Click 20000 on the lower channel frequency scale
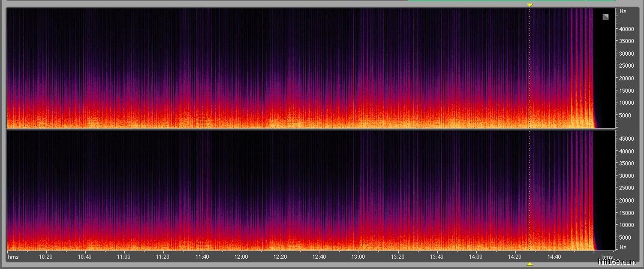 (x=627, y=200)
